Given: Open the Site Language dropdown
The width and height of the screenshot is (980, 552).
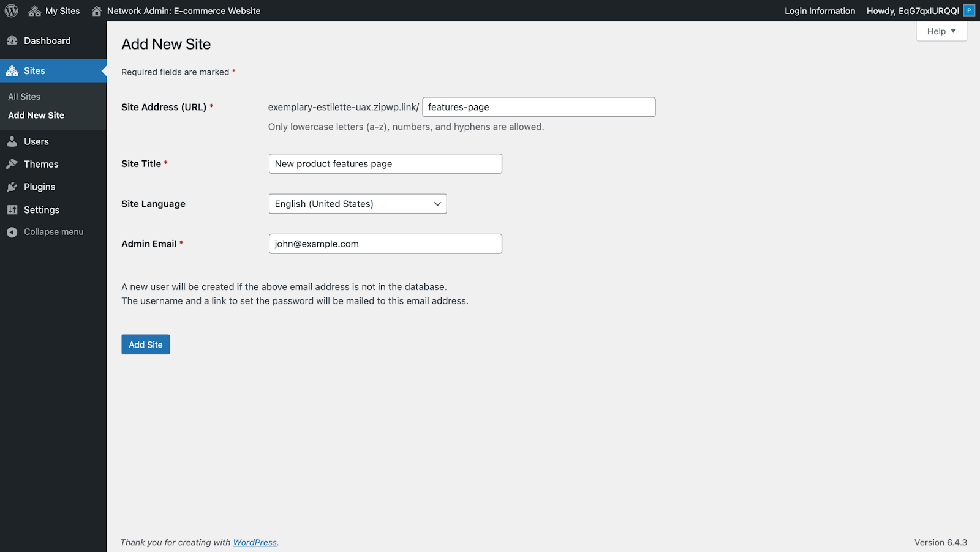Looking at the screenshot, I should (358, 203).
